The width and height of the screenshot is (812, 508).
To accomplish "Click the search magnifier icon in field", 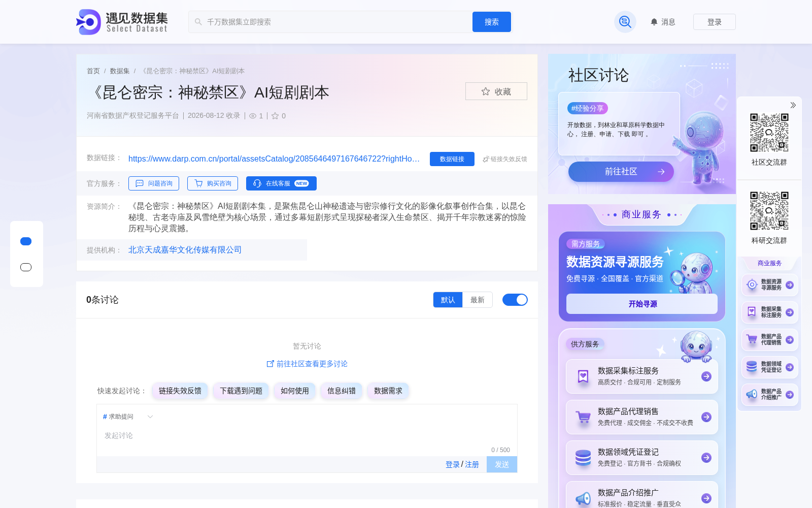I will pos(198,22).
